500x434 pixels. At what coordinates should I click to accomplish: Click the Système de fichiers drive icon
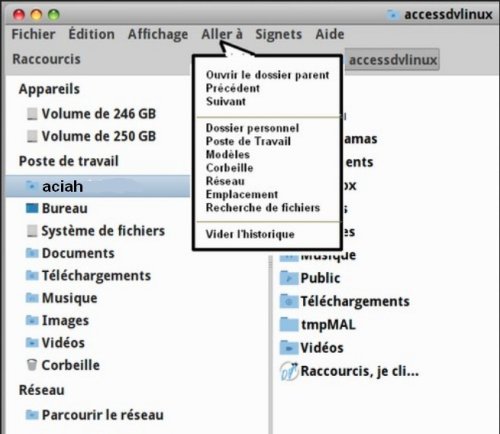[32, 231]
